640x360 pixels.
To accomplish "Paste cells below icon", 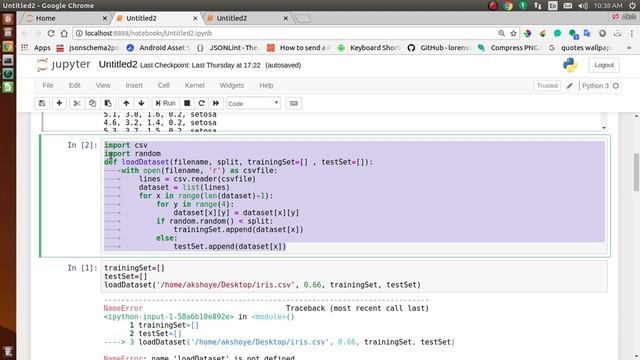I will (x=108, y=103).
